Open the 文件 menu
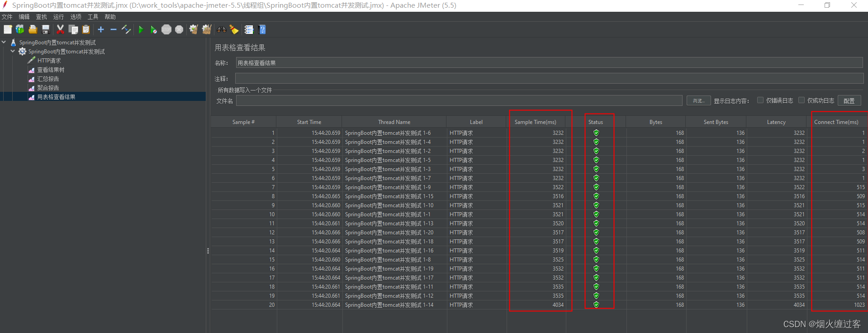The height and width of the screenshot is (333, 868). coord(7,17)
